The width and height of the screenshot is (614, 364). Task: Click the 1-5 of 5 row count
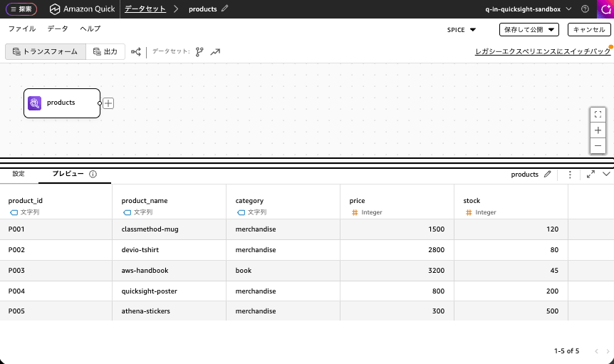(566, 351)
